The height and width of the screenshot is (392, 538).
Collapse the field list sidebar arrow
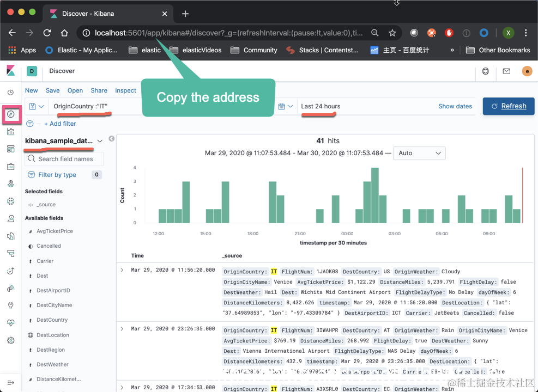coord(112,138)
